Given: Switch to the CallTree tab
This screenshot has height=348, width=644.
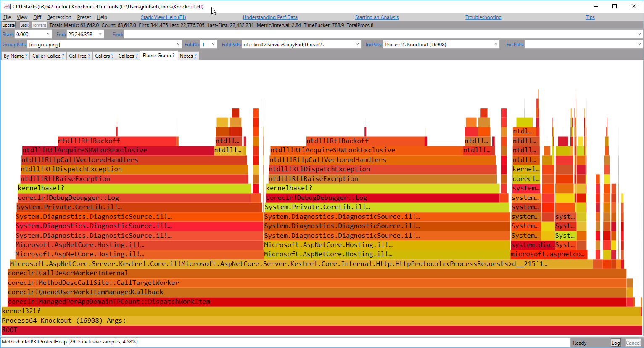Looking at the screenshot, I should (79, 55).
